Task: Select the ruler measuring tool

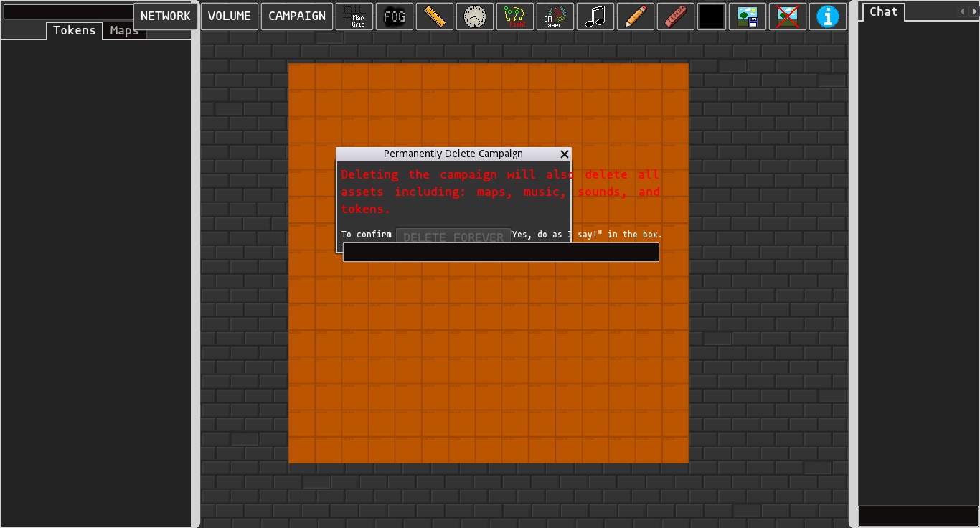Action: (435, 16)
